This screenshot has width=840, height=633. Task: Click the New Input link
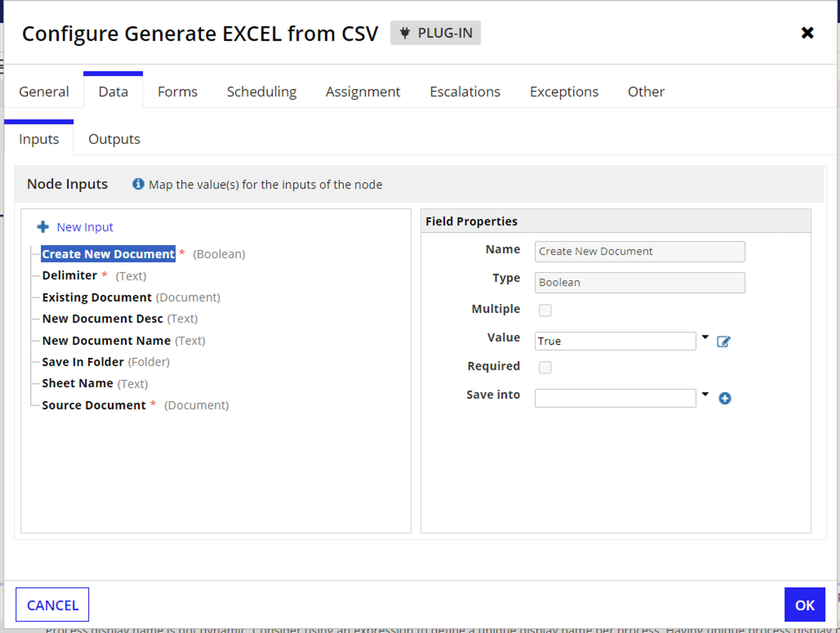(x=85, y=227)
